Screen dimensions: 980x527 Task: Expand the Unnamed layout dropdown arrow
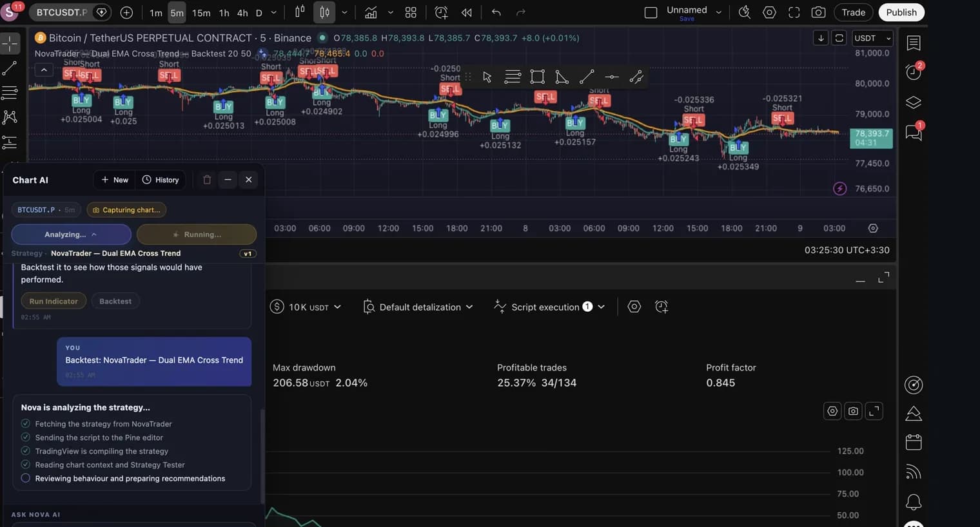pos(718,12)
